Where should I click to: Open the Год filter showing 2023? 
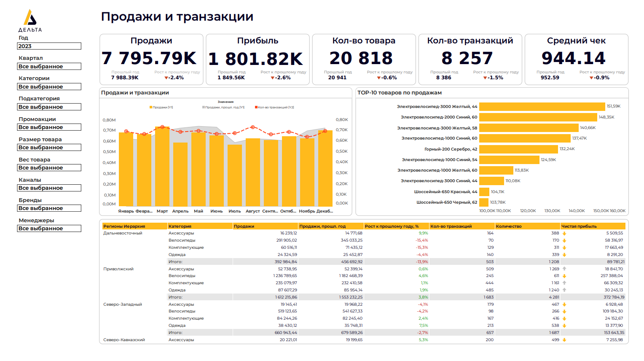tap(49, 46)
